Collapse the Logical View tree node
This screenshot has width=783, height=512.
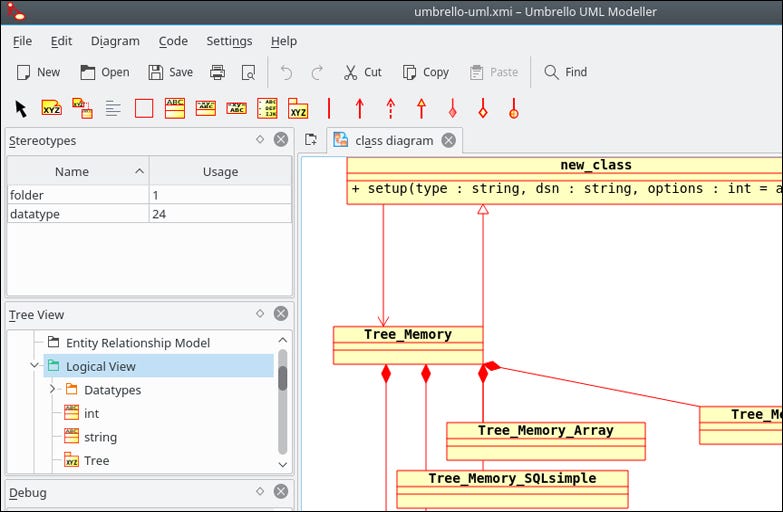[x=34, y=366]
